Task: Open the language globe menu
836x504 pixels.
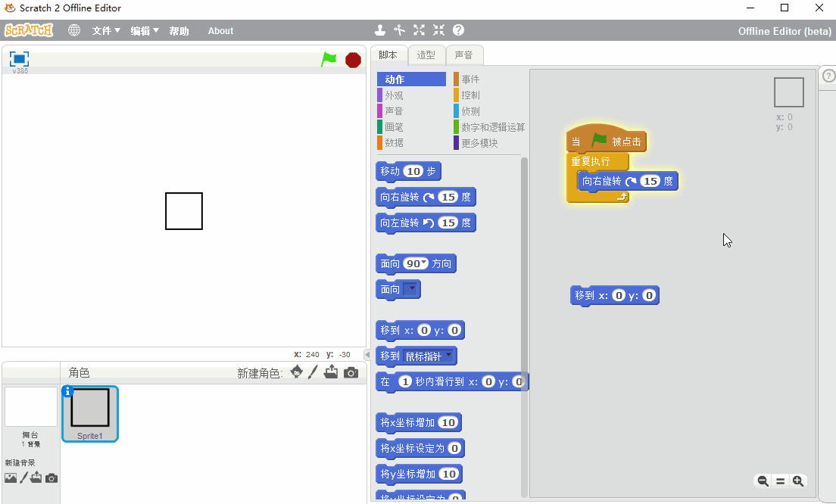Action: 74,30
